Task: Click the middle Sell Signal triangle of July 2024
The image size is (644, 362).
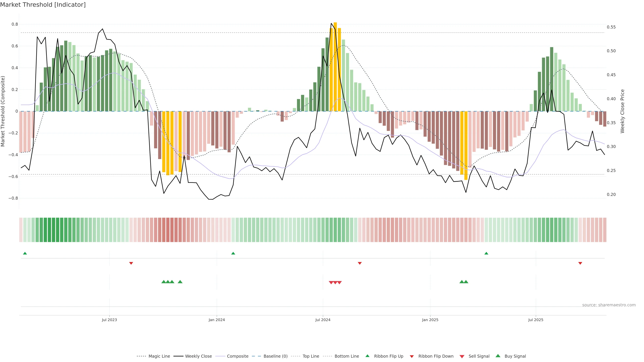Action: pos(335,283)
